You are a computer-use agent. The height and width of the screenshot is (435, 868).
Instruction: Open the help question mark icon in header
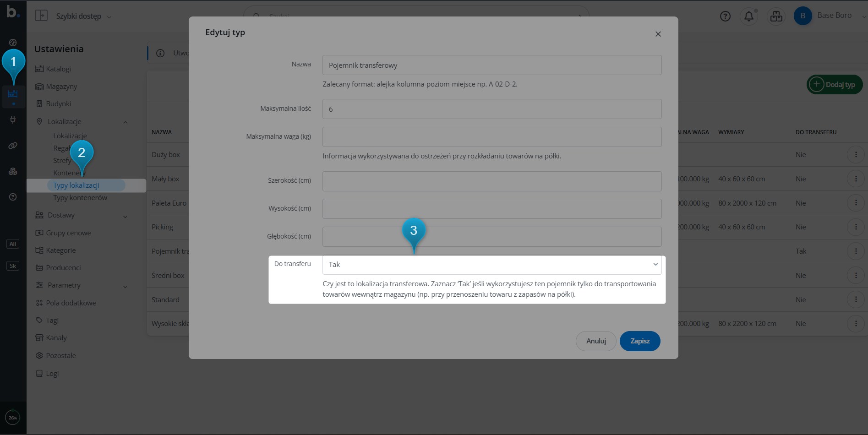pyautogui.click(x=725, y=16)
